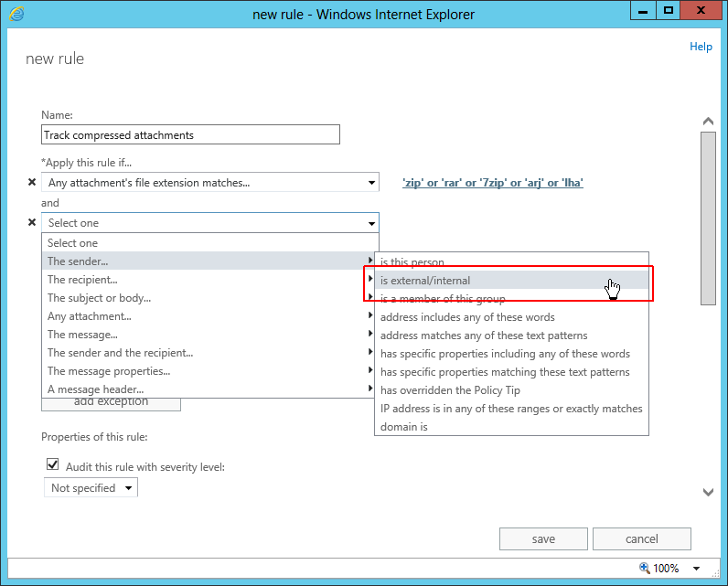Click in the rule Name text field
Viewport: 728px width, 586px height.
pyautogui.click(x=190, y=134)
